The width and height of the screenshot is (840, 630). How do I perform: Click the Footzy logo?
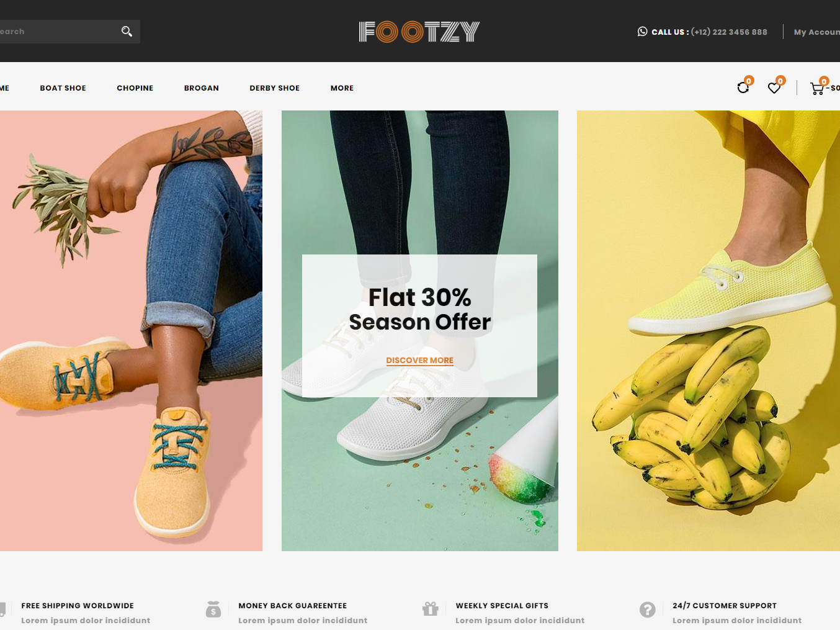click(x=419, y=32)
